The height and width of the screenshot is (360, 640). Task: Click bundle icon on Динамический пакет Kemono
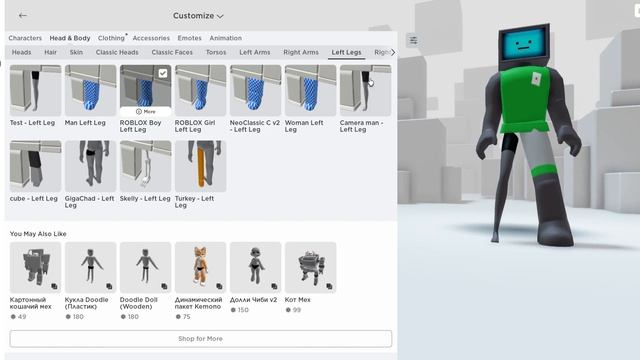pos(219,287)
